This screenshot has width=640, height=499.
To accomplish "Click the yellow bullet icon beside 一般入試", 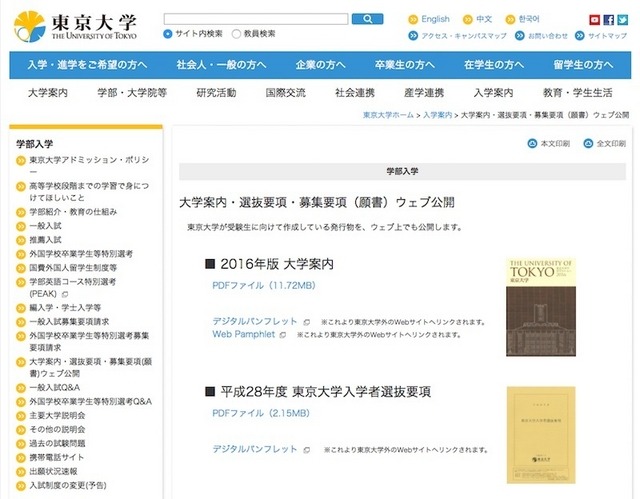I will [x=21, y=226].
